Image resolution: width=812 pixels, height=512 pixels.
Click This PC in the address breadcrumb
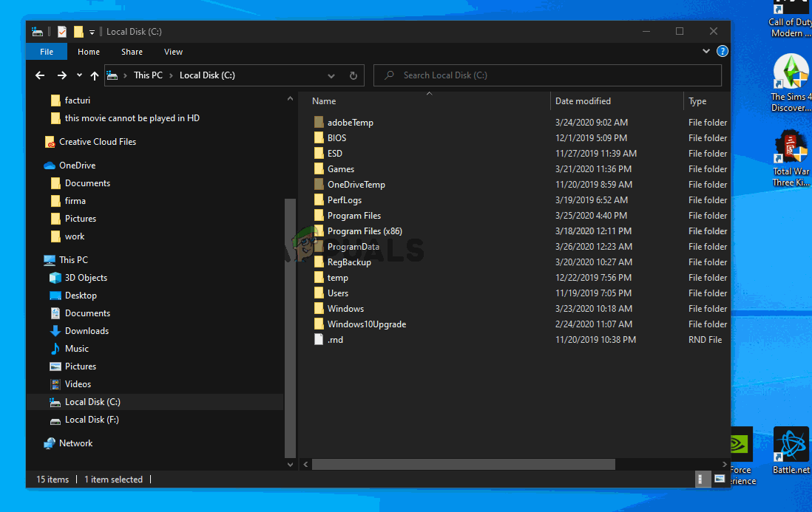pos(148,75)
